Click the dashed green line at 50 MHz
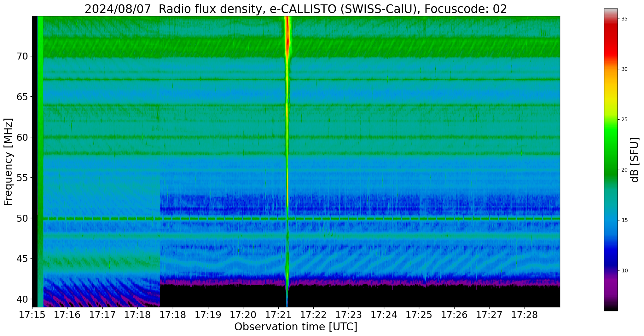This screenshot has height=336, width=644. click(x=301, y=218)
